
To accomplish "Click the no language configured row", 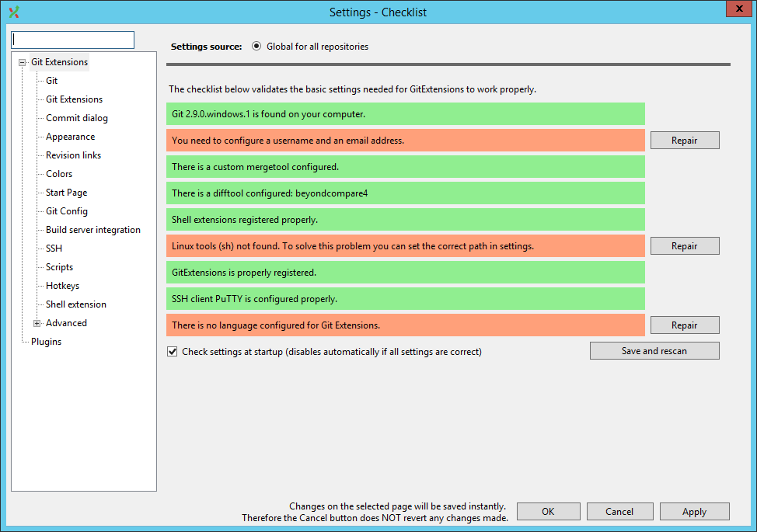I will point(406,325).
